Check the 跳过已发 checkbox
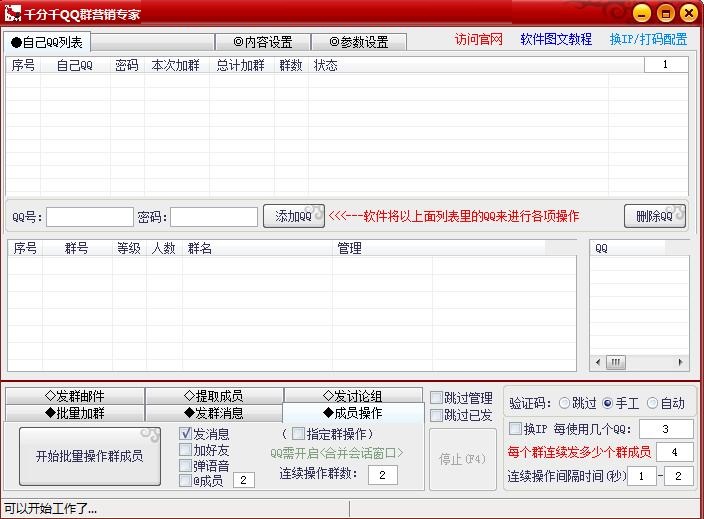Screen dimensions: 704x519 pyautogui.click(x=436, y=415)
